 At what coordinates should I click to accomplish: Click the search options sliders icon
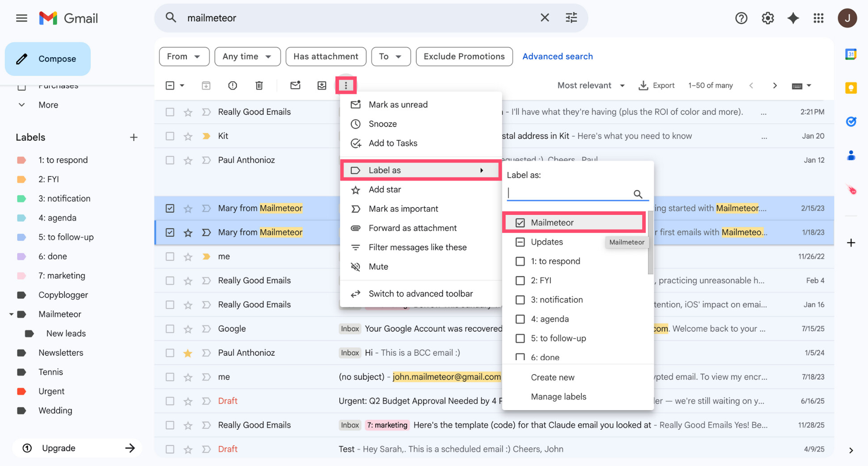571,17
